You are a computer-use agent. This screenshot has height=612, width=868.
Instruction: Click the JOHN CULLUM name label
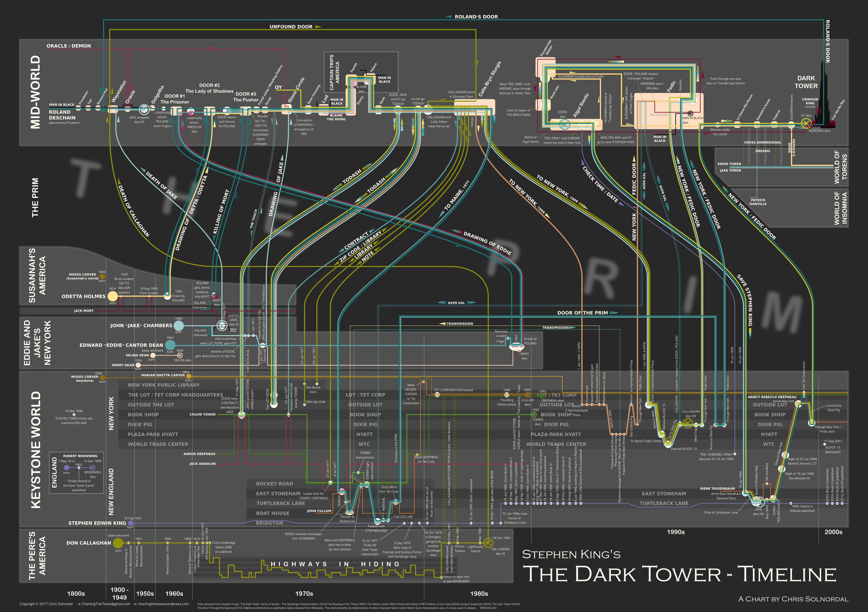coord(319,511)
